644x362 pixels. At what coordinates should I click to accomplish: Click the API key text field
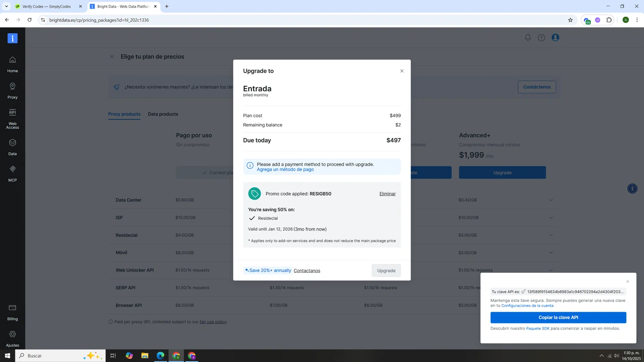tap(558, 292)
